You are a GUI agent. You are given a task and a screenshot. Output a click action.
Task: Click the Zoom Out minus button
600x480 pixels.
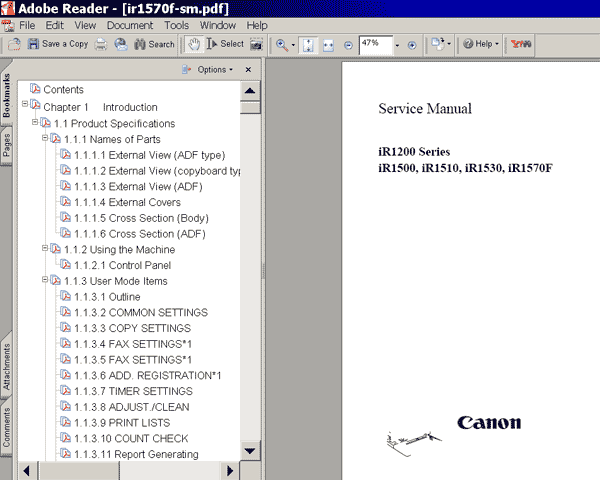coord(348,46)
